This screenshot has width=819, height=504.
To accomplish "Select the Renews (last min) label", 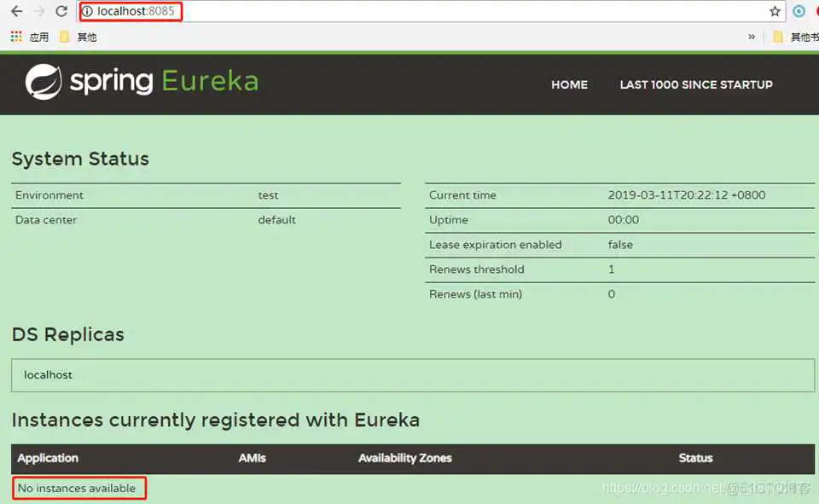I will point(476,294).
